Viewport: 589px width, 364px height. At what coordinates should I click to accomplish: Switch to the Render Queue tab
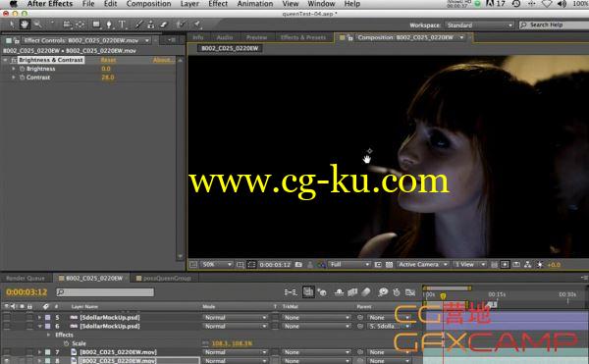[x=26, y=278]
